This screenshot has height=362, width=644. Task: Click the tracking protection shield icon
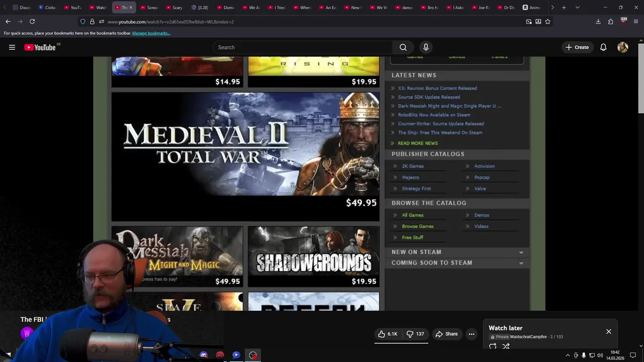point(83,22)
